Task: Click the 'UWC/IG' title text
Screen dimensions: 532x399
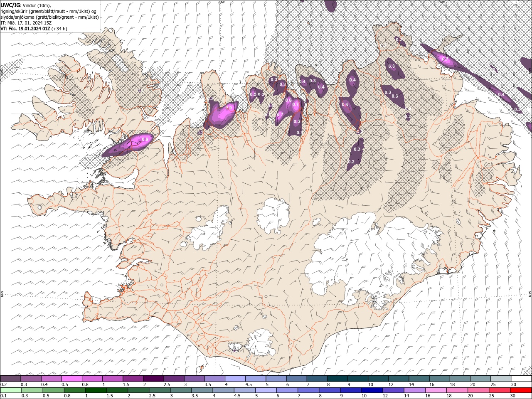Action: [10, 5]
